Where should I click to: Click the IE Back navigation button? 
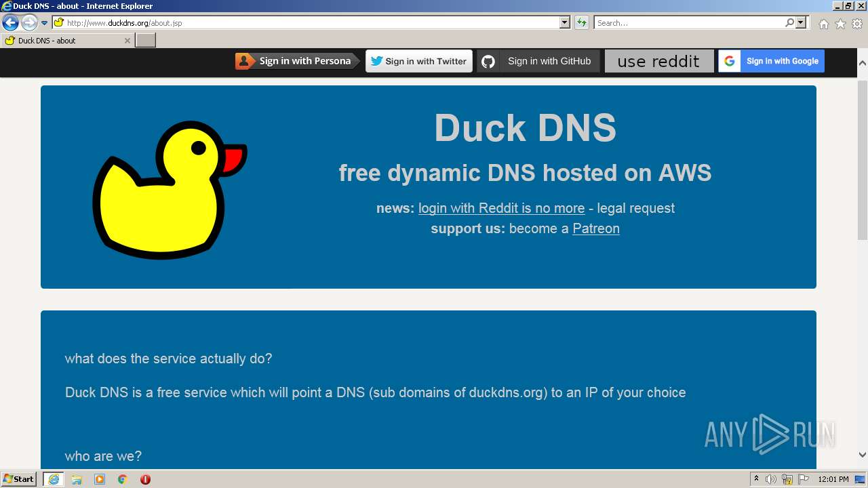click(x=10, y=23)
